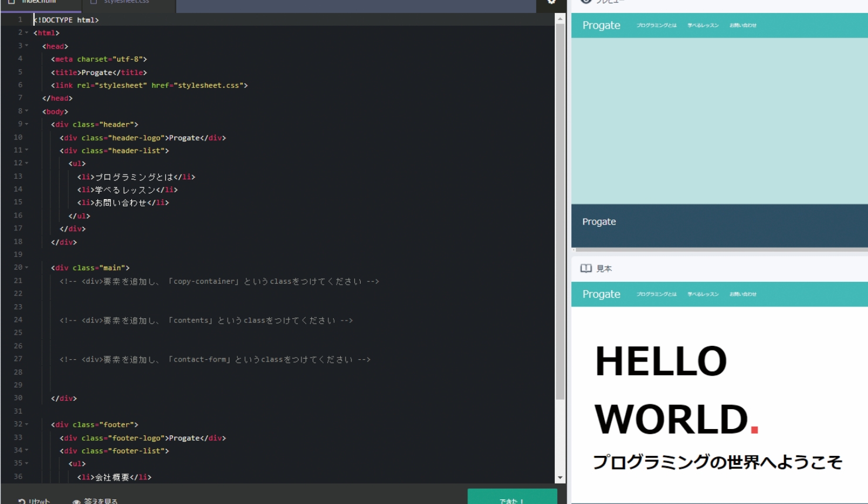Click 学べるレッスン in preview header
Viewport: 868px width, 504px height.
pos(703,26)
